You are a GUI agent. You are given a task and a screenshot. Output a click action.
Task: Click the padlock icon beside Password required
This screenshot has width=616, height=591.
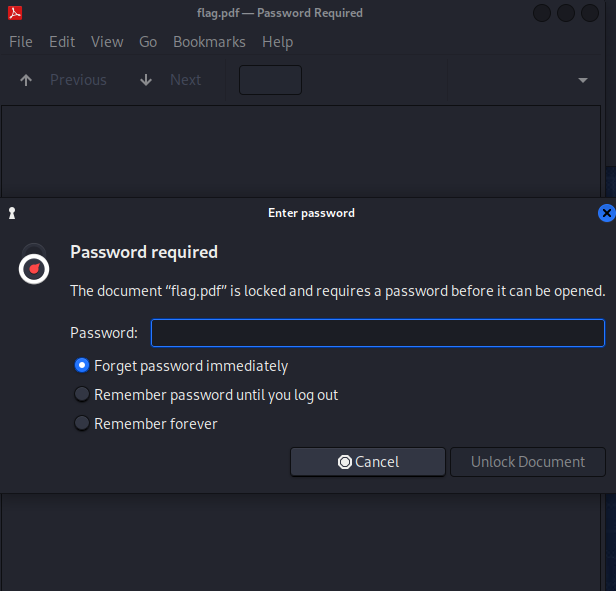34,264
